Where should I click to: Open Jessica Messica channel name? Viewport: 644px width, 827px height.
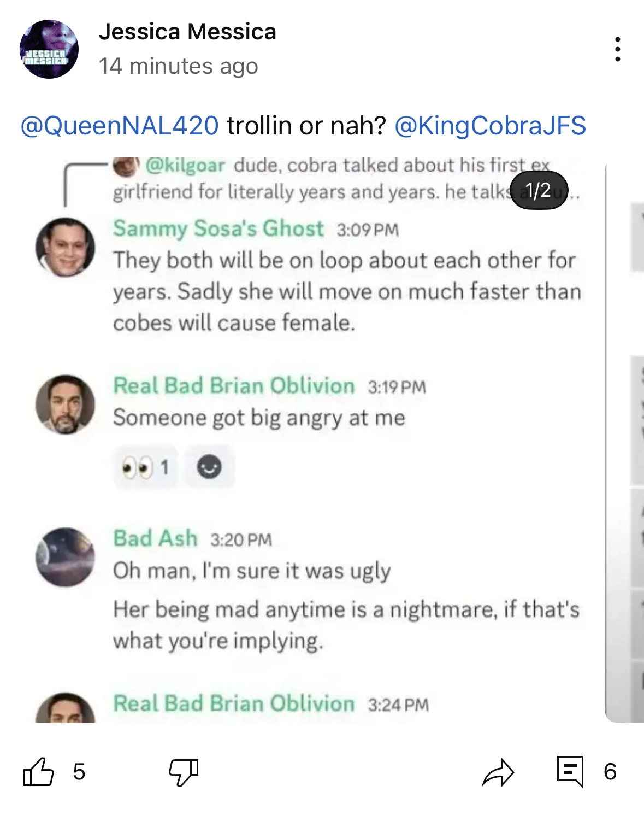187,32
